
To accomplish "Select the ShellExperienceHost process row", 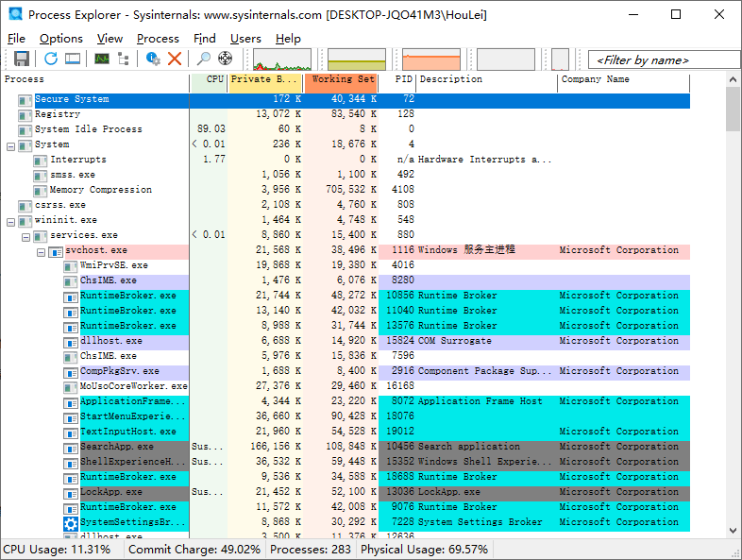I will [x=346, y=462].
